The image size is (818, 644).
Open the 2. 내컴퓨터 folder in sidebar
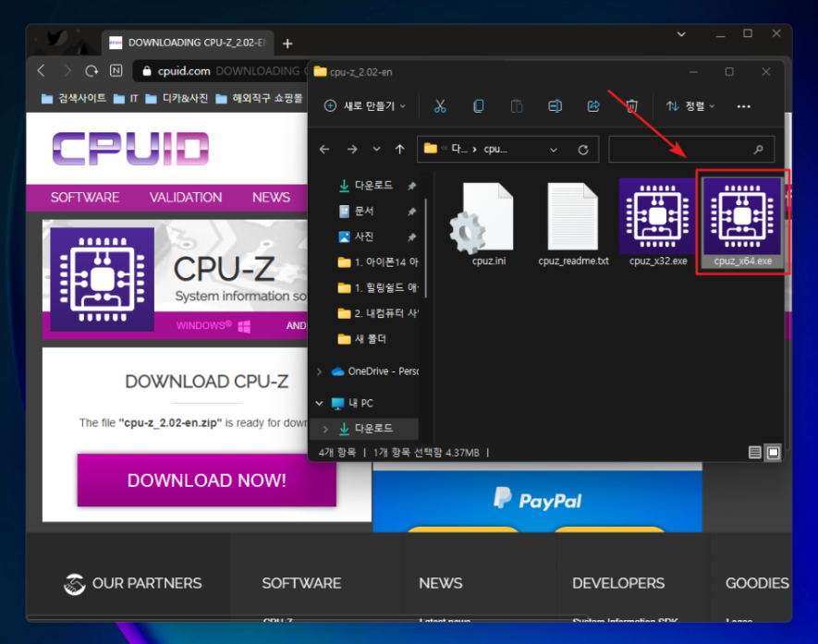pos(378,313)
